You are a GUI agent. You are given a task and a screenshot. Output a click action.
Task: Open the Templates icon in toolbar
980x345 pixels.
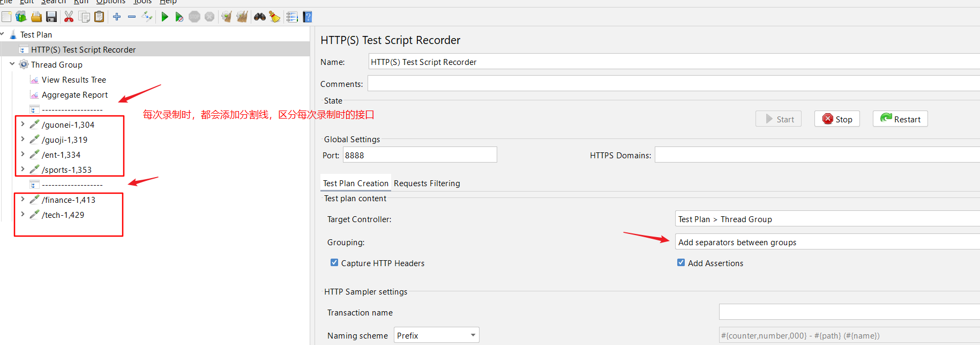pyautogui.click(x=21, y=17)
